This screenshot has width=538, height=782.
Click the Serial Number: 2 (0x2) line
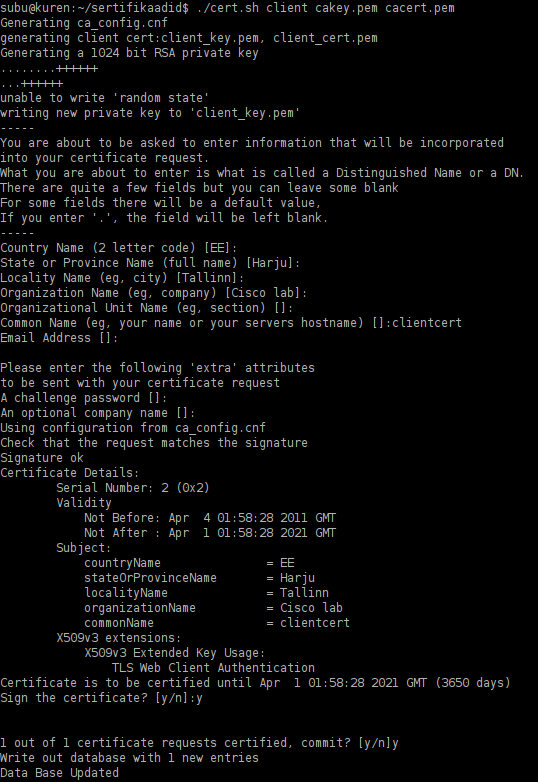pos(133,487)
